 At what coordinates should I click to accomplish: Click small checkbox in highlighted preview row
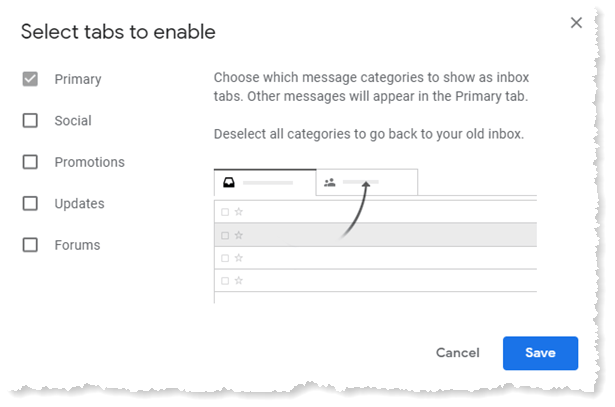225,235
